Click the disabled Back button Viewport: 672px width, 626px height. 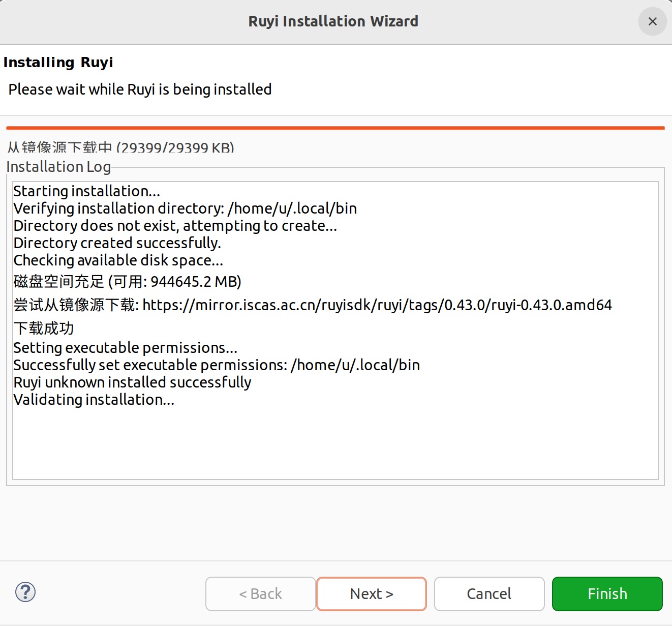point(260,593)
